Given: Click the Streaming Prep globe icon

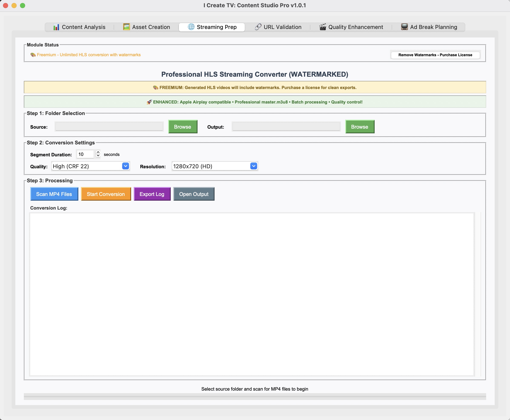Looking at the screenshot, I should [191, 27].
